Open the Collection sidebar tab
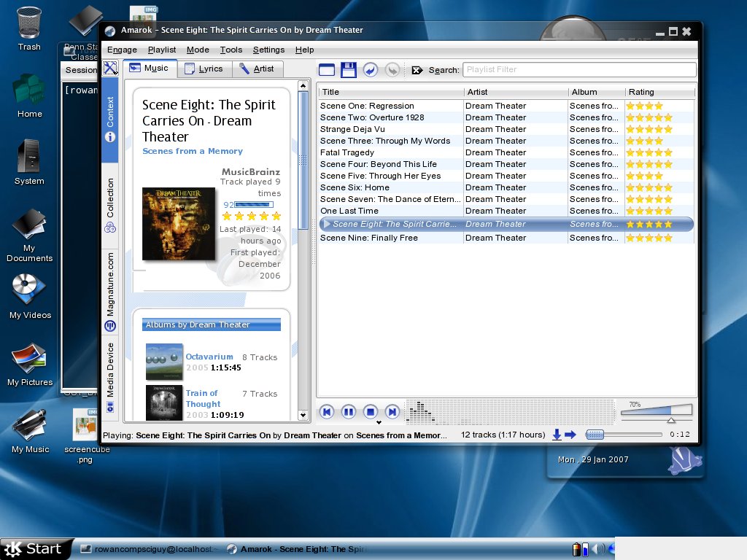 pyautogui.click(x=110, y=205)
